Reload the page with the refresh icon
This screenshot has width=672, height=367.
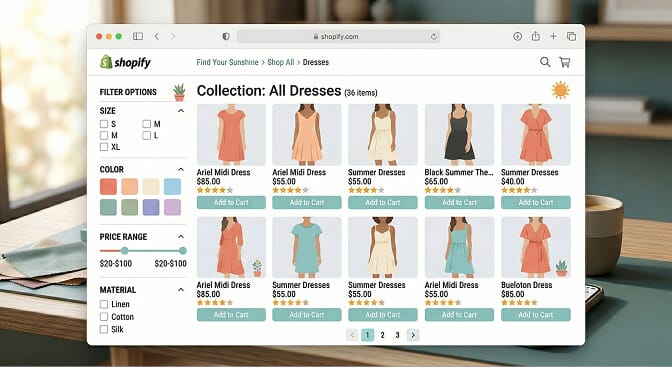(434, 37)
